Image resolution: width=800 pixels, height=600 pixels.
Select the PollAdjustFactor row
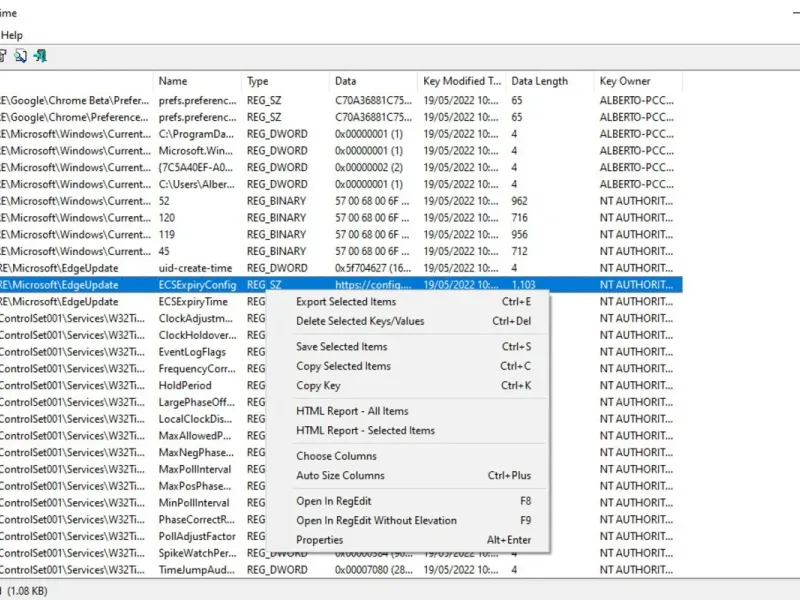pos(341,536)
